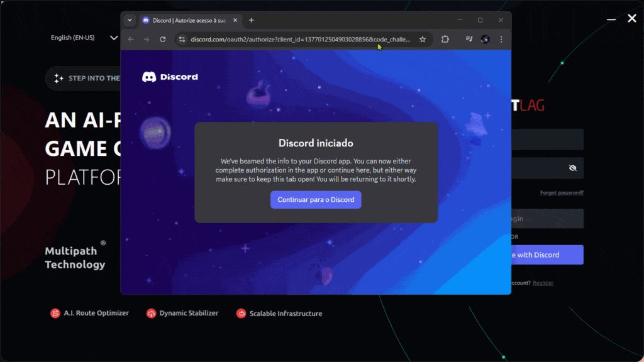The image size is (644, 362).
Task: Open a new Chrome tab
Action: 252,20
